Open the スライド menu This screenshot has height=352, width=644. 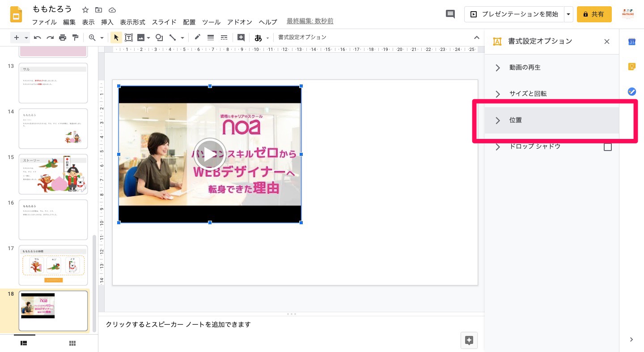(164, 22)
